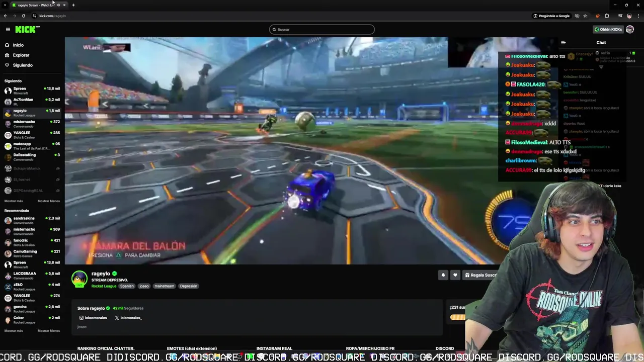This screenshot has height=362, width=644.
Task: Open DaRastaKing channel in sidebar
Action: click(32, 157)
